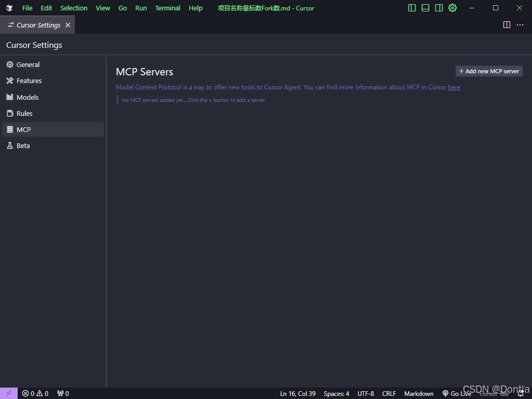Open the Run menu

[x=141, y=8]
